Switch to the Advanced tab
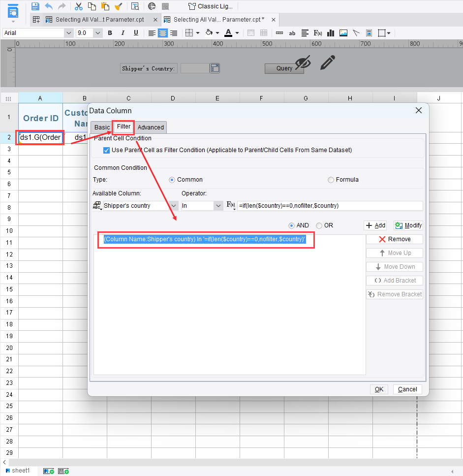The height and width of the screenshot is (476, 463). click(150, 127)
